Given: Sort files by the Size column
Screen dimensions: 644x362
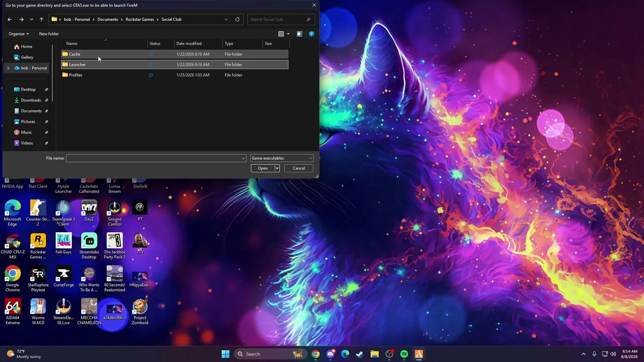Looking at the screenshot, I should point(276,44).
